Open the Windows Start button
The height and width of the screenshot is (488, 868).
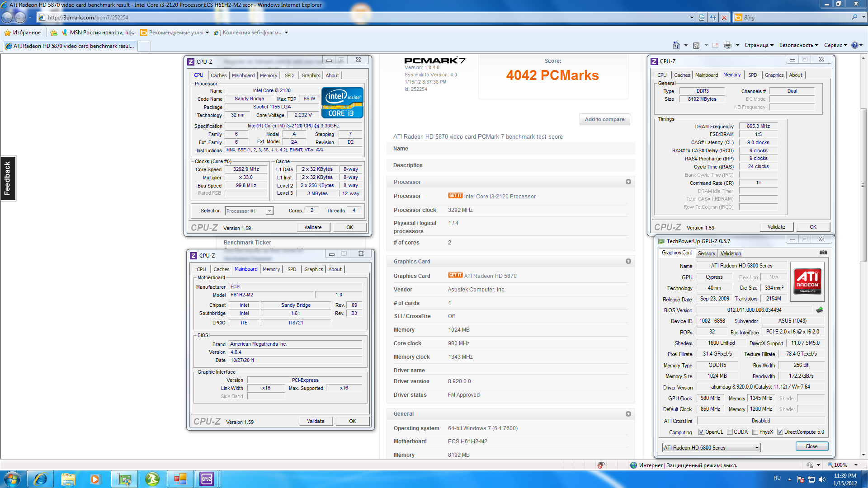tap(12, 479)
